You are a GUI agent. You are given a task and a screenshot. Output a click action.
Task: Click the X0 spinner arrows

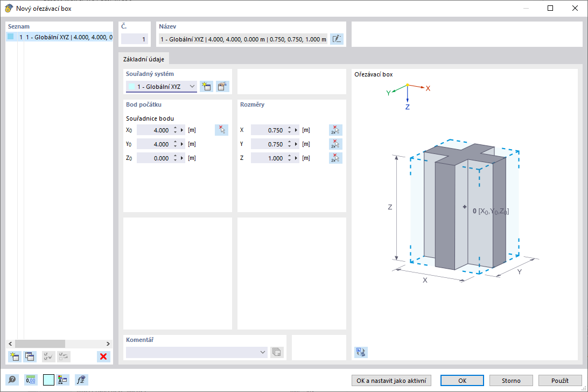pos(175,130)
